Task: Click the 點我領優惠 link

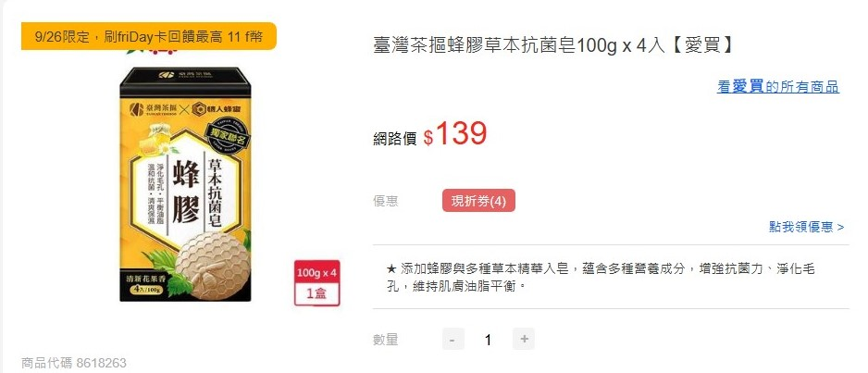Action: (806, 227)
